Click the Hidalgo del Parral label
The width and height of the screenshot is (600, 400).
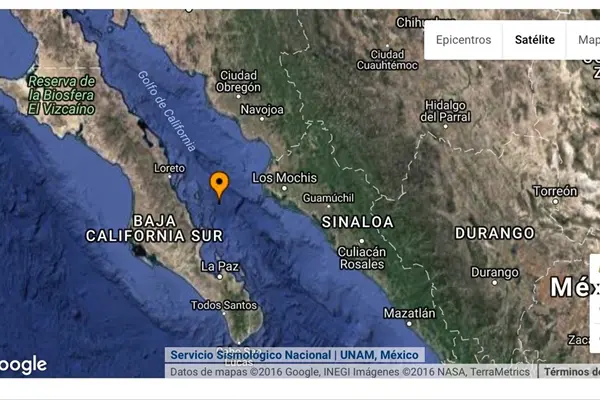click(x=446, y=110)
